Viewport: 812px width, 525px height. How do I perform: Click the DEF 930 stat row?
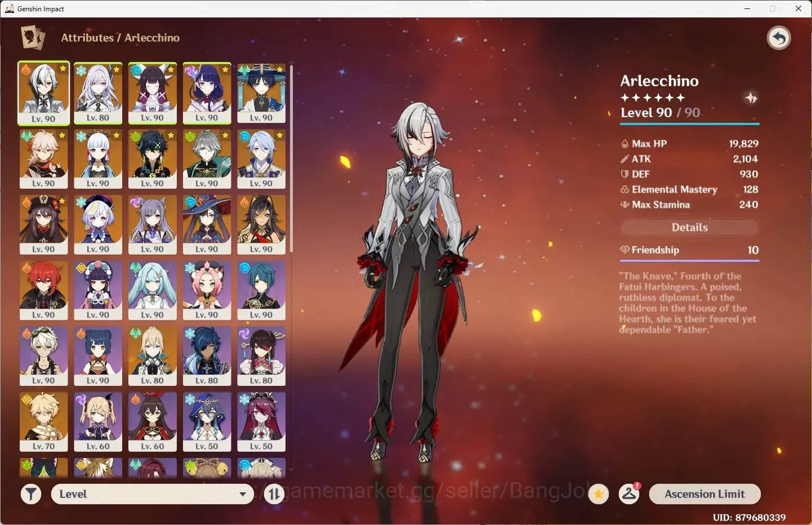689,174
